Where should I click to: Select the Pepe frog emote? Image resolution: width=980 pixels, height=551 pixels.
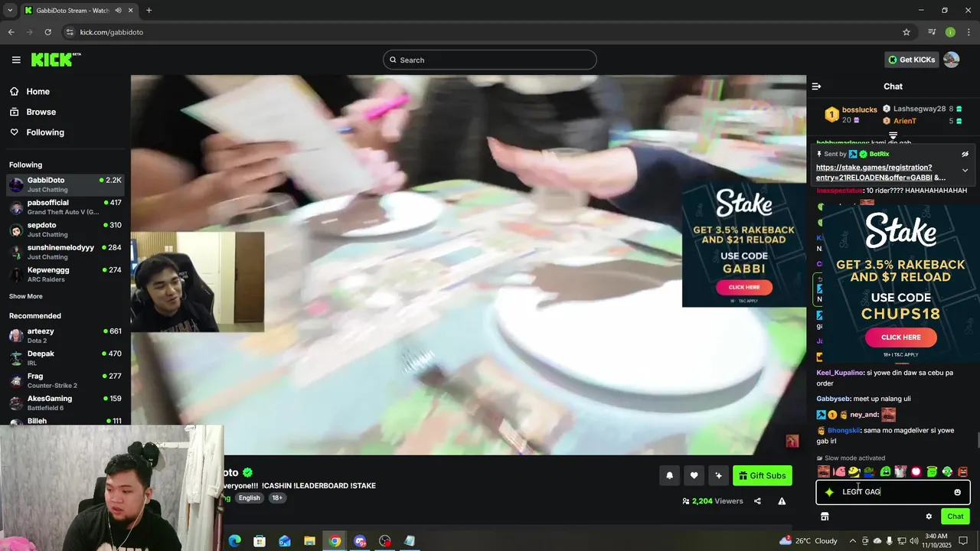[870, 471]
